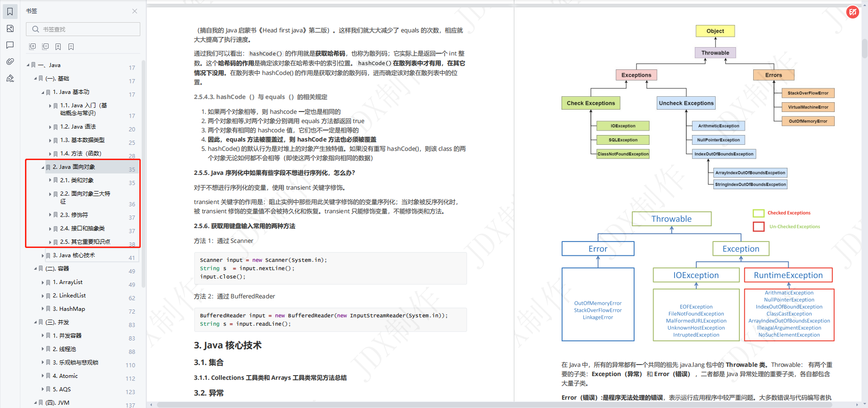
Task: Open the Thumbnails panel icon
Action: coord(10,29)
